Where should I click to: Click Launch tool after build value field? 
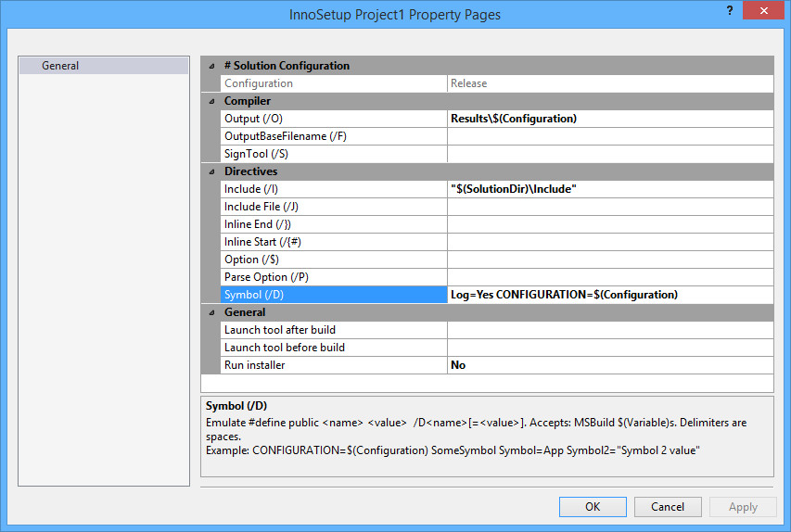pos(610,330)
